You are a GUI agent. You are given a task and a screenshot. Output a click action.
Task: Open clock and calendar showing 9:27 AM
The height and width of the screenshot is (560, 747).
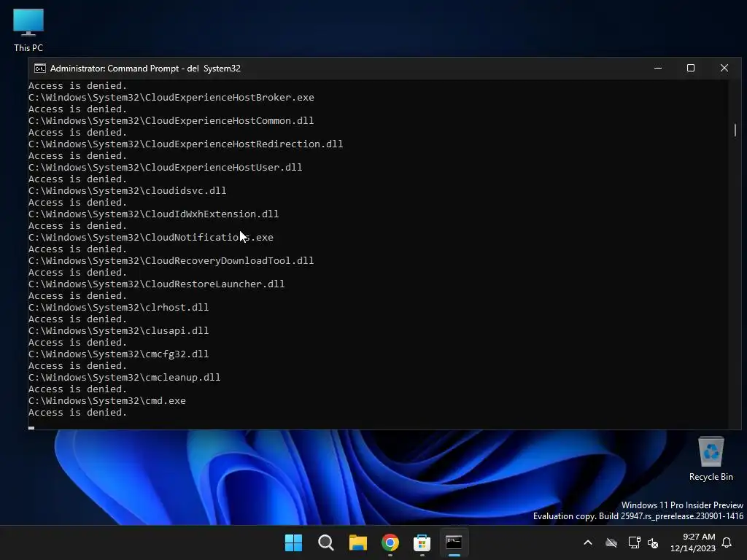coord(693,542)
